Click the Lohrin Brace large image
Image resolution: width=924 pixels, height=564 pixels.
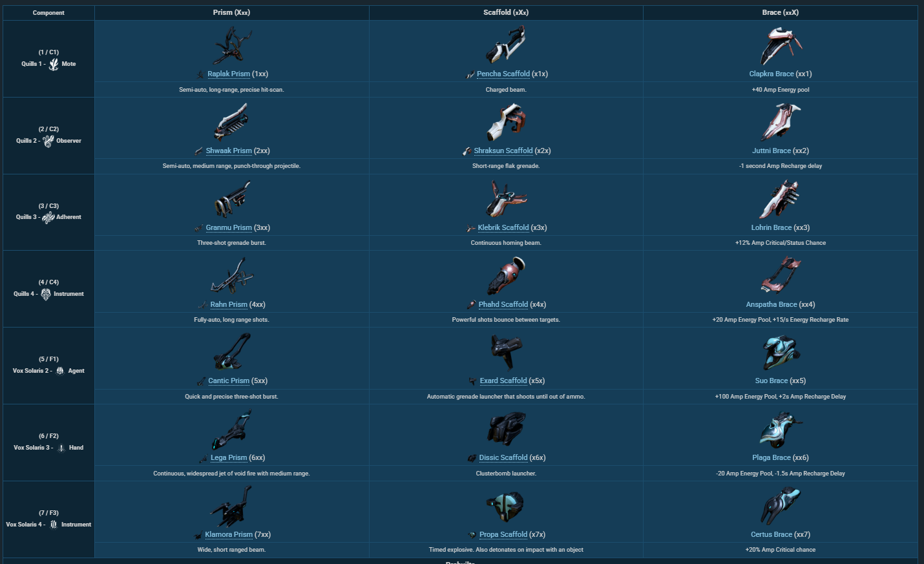tap(781, 199)
